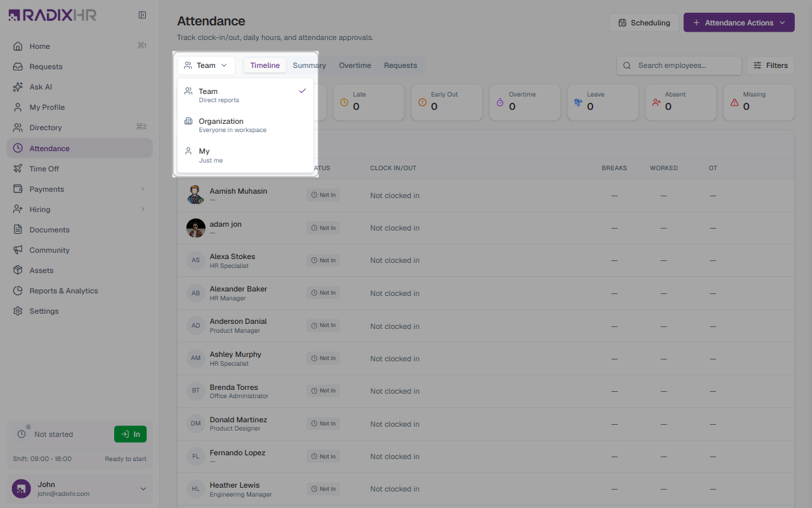Select the My just me option
Screen dimensions: 812x508
coord(246,156)
